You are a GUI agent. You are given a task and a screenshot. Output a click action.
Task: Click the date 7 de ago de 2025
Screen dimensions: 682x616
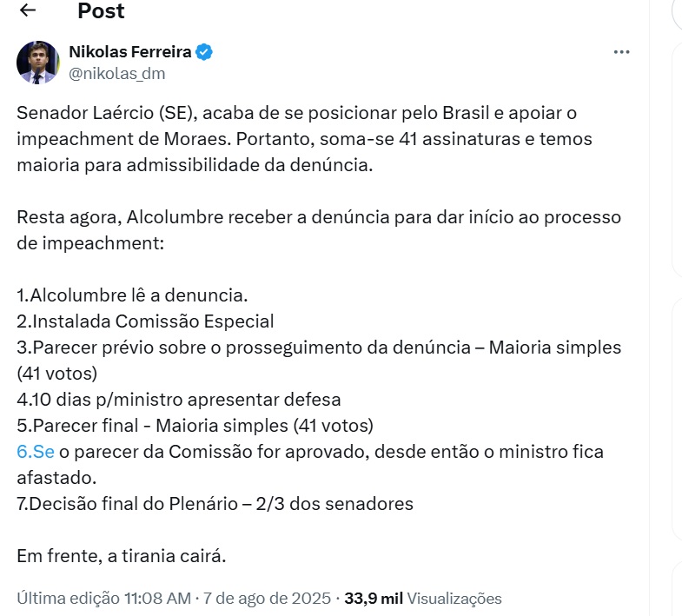[x=267, y=598]
